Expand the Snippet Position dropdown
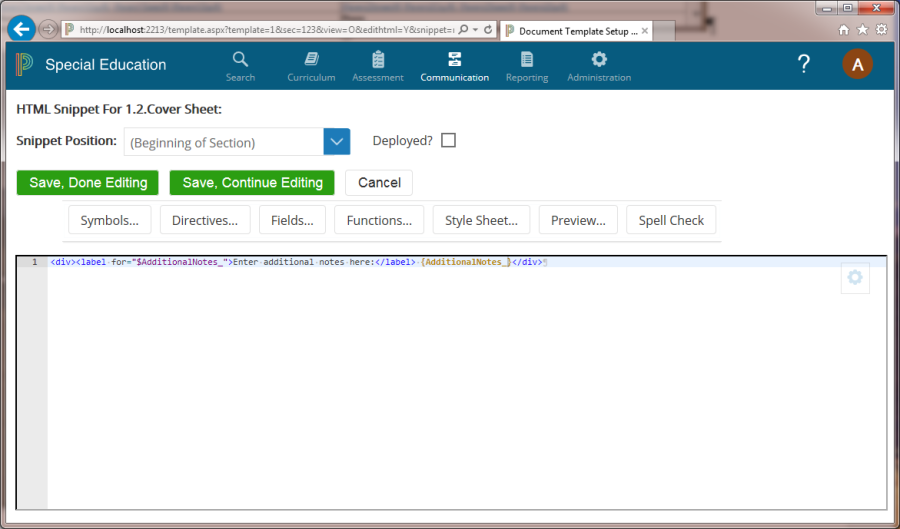This screenshot has width=900, height=529. 337,142
